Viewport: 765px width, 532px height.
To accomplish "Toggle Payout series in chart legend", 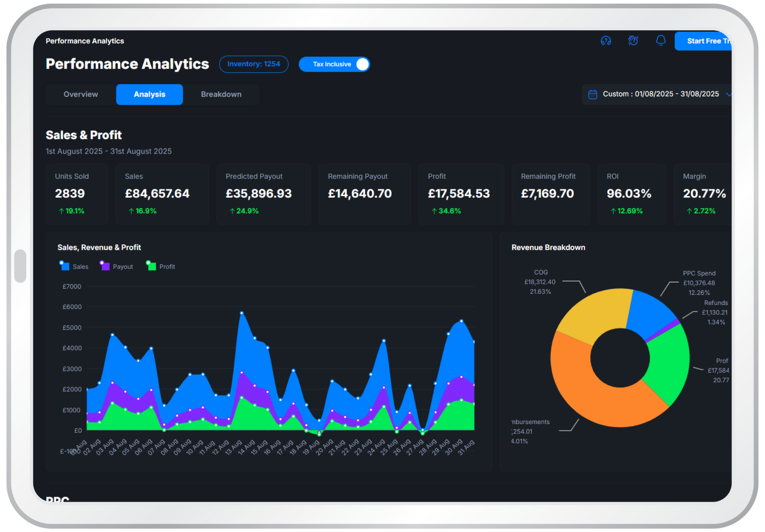I will [x=117, y=267].
